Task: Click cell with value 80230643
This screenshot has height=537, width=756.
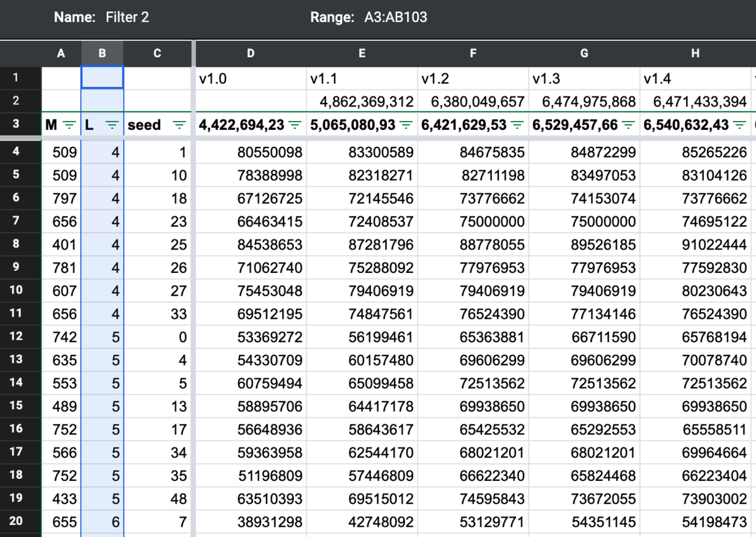Action: click(696, 291)
